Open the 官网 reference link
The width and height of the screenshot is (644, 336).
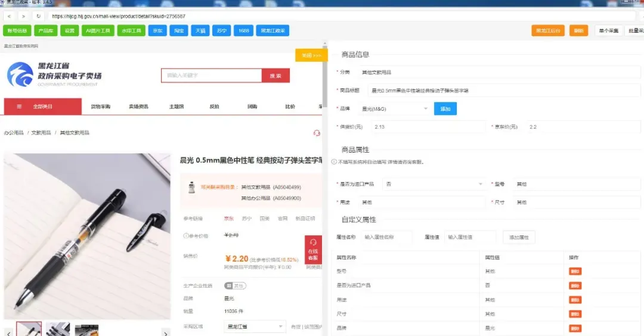[x=283, y=219]
